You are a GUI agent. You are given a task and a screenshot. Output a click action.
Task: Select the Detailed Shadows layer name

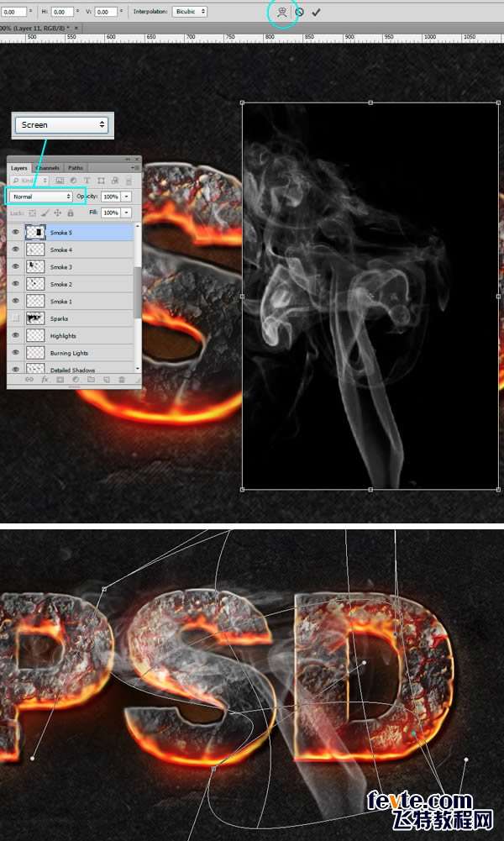tap(72, 370)
